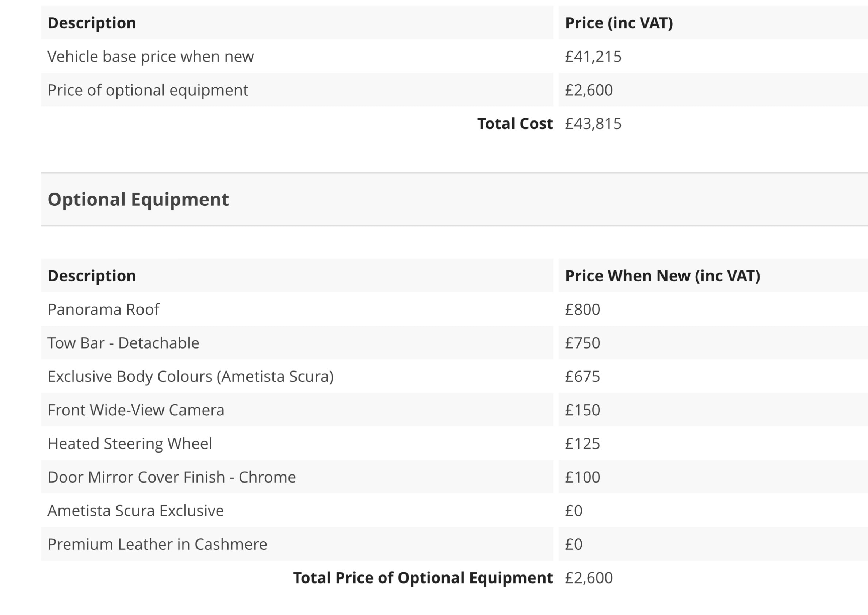Click Total Price of Optional Equipment label
The height and width of the screenshot is (615, 868).
point(423,578)
